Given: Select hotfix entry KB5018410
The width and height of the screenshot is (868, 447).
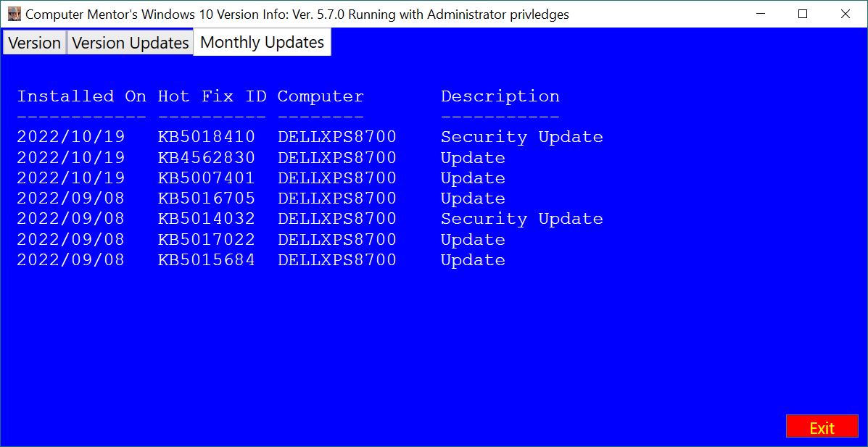Looking at the screenshot, I should coord(207,137).
